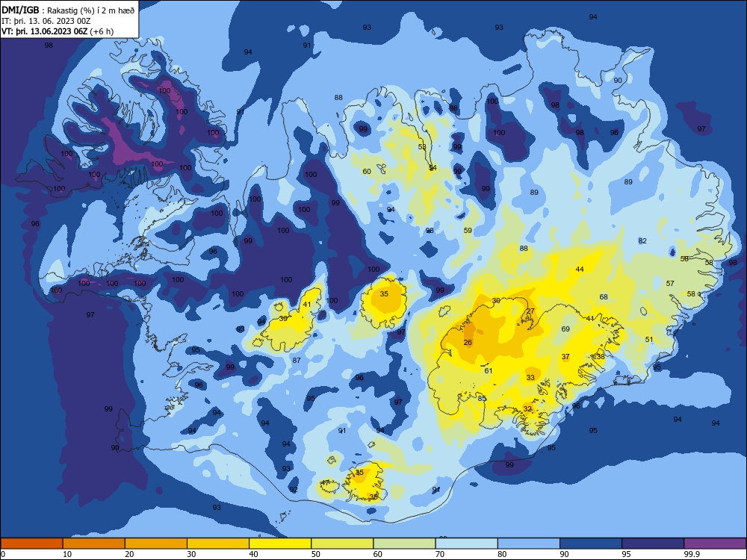747x560 pixels.
Task: Click the 'IT: þri. 13. 06. 2023 00Z' line
Action: point(46,21)
